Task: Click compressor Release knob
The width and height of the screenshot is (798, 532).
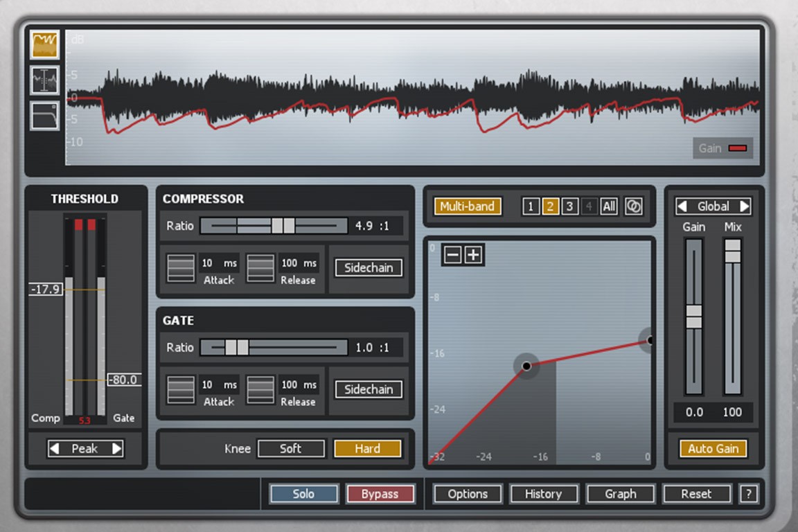Action: pyautogui.click(x=260, y=268)
